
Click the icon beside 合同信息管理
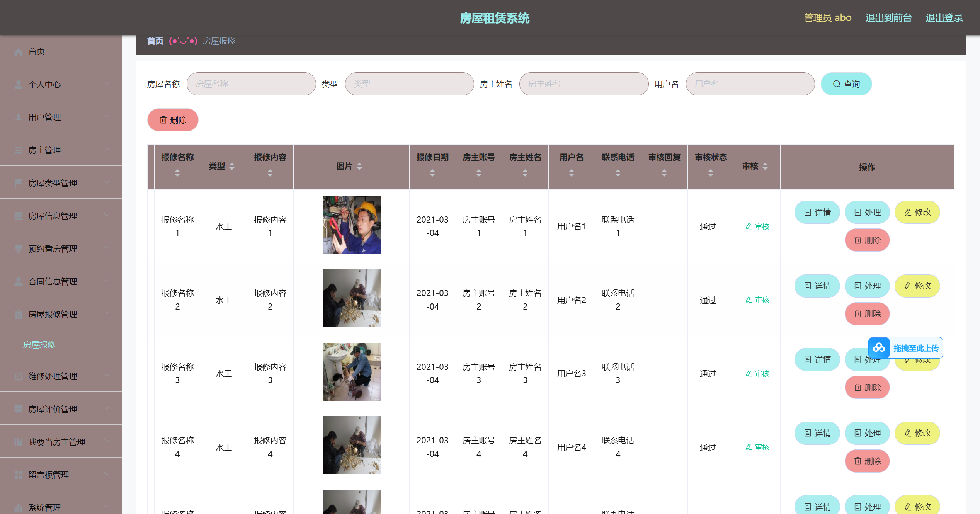[x=18, y=282]
